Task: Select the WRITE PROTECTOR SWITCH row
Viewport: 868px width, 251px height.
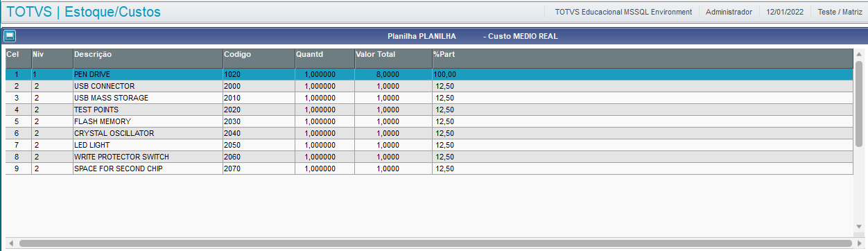Action: point(429,157)
